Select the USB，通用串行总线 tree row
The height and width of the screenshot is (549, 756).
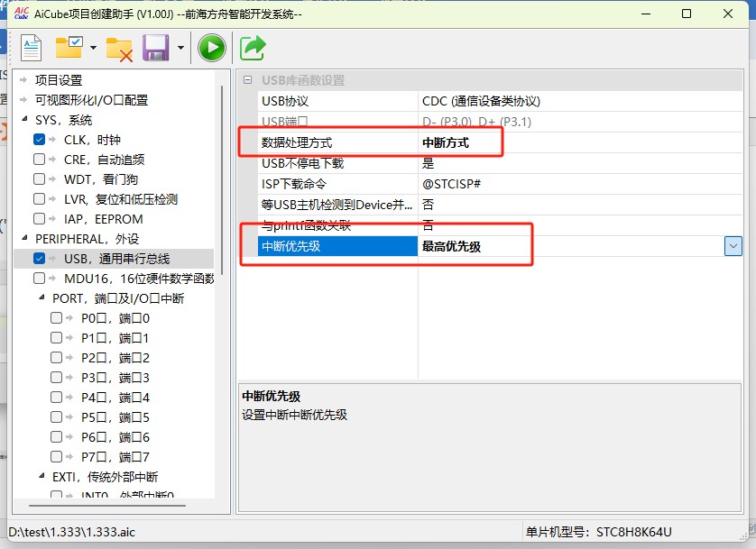115,259
